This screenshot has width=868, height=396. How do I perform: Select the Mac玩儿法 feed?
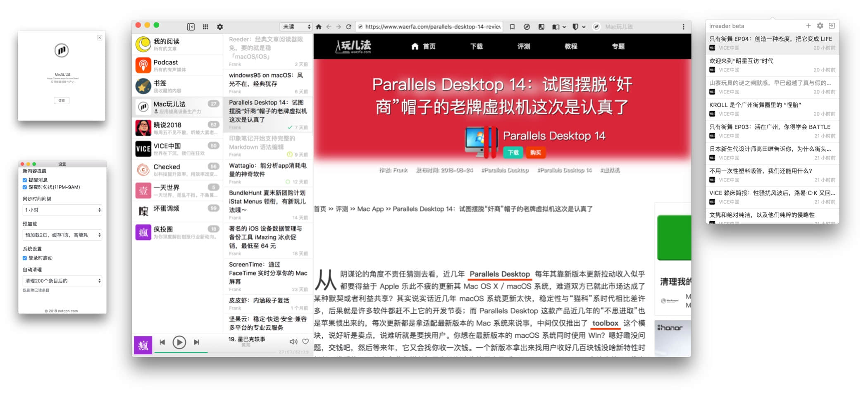177,107
